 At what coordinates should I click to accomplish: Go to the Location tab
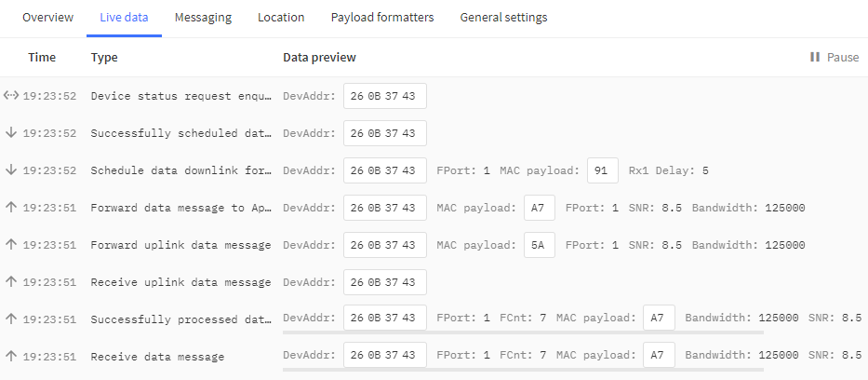(281, 18)
